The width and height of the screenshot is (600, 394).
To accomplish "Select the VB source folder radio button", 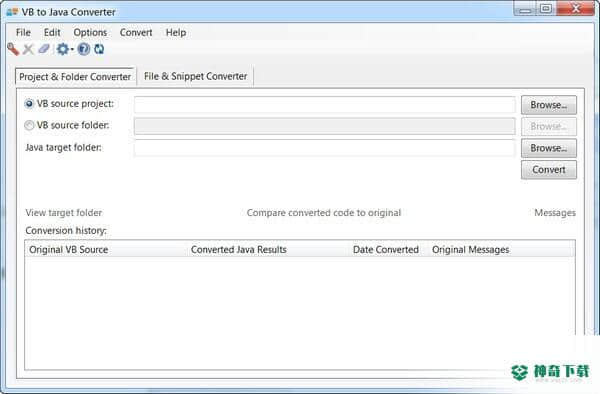I will [29, 125].
